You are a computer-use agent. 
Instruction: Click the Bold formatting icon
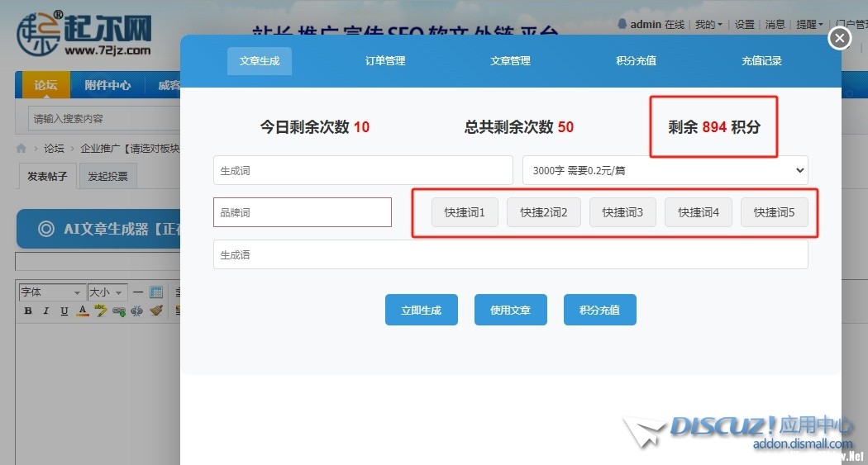coord(27,311)
